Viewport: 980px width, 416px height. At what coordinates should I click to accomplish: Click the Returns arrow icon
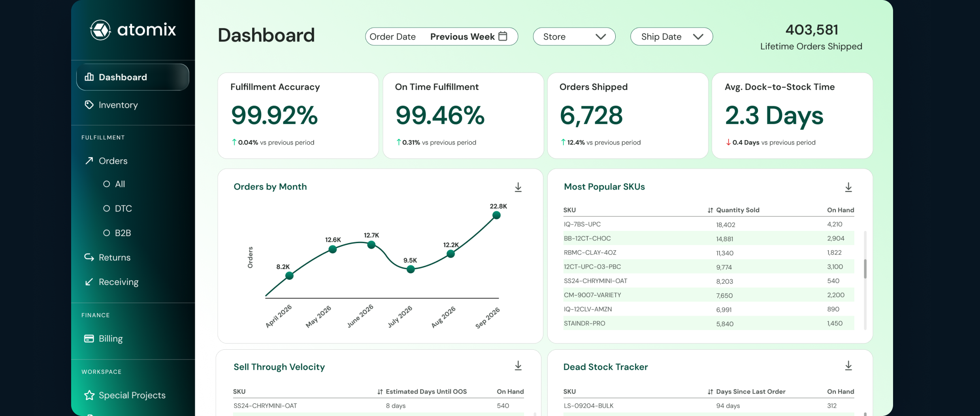(89, 257)
